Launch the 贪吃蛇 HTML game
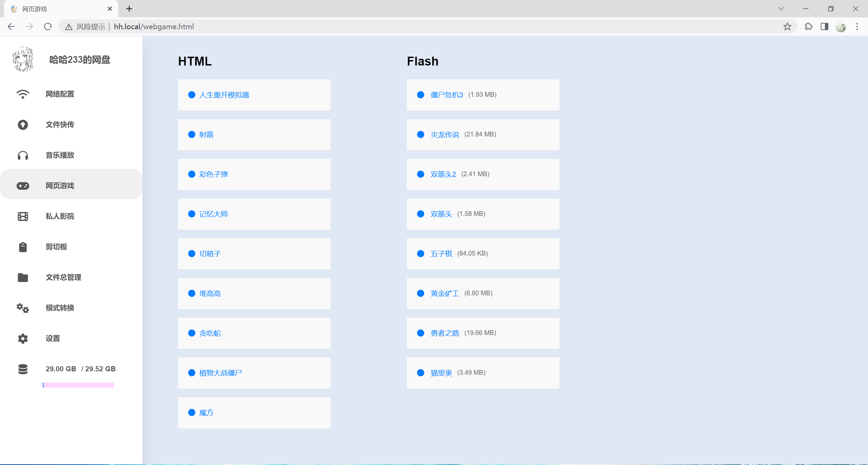 (210, 333)
